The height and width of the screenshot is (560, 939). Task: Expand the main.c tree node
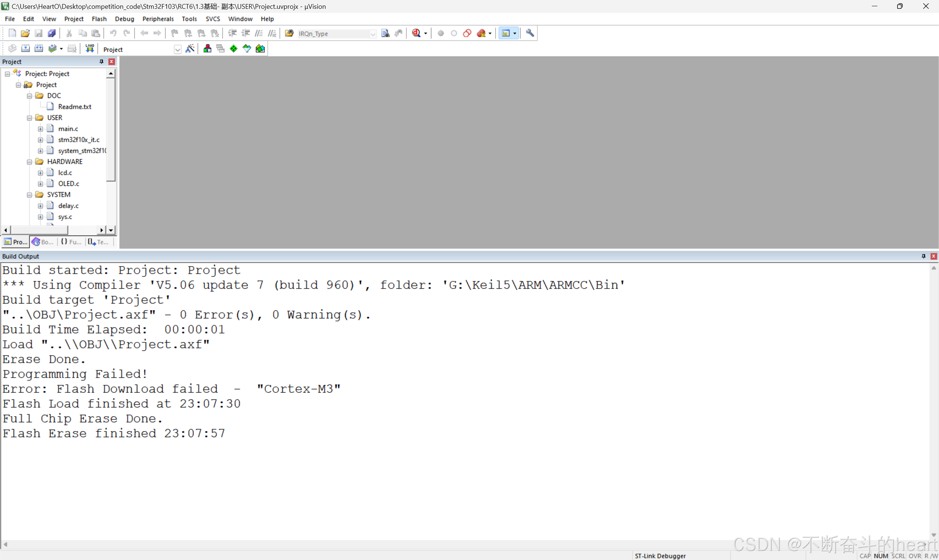[40, 129]
